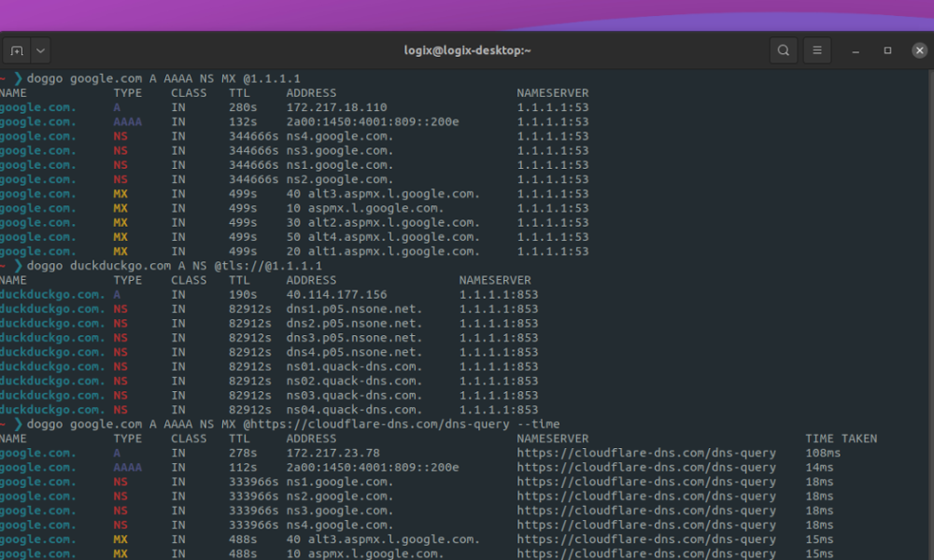Click '30 alt2.aspmx.l.google.com.' entry
The height and width of the screenshot is (560, 934).
pos(383,222)
